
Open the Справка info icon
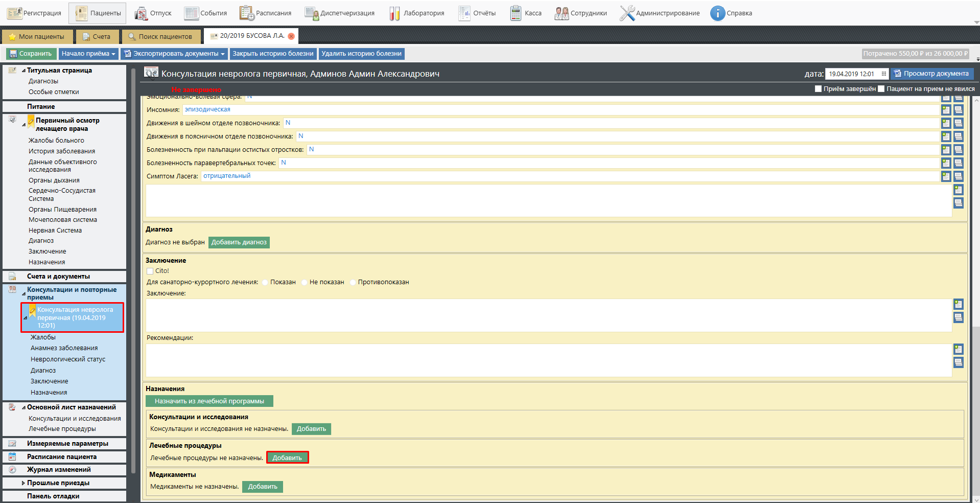(717, 13)
